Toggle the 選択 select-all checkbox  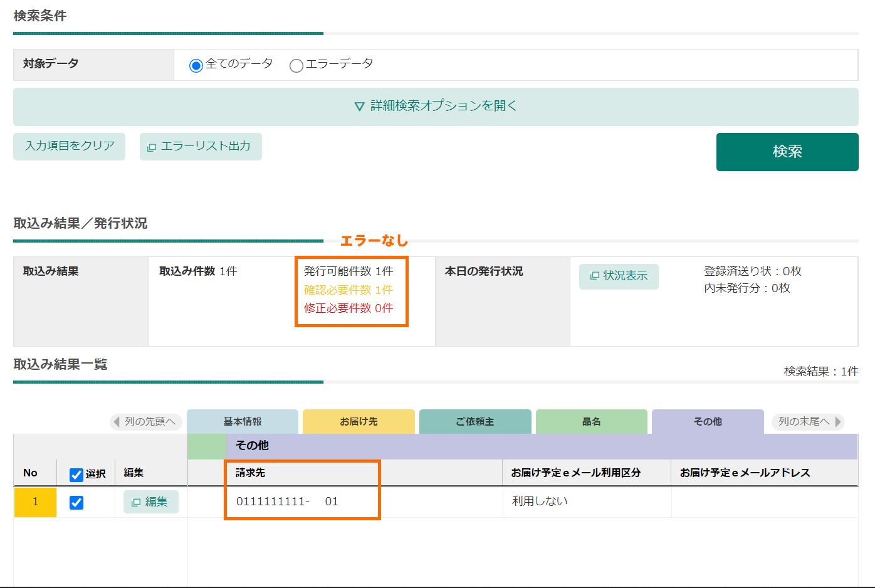75,472
